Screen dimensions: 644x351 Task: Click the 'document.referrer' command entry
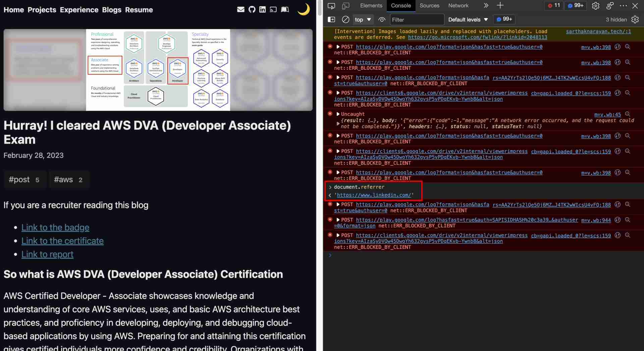click(x=359, y=187)
